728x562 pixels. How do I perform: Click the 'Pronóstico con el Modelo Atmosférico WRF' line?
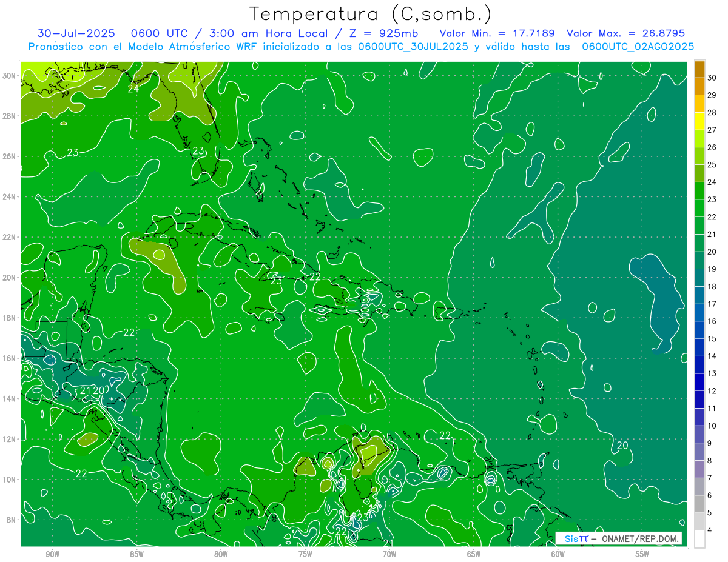(x=361, y=47)
